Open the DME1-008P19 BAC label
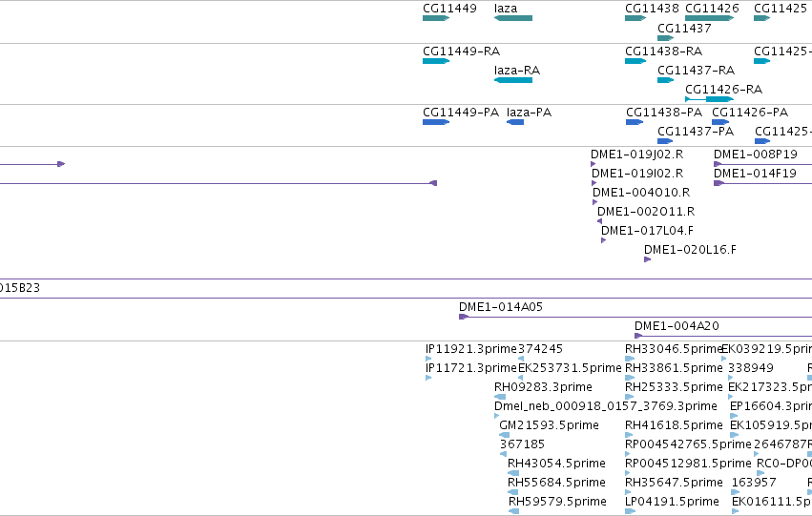The height and width of the screenshot is (516, 812). [756, 155]
